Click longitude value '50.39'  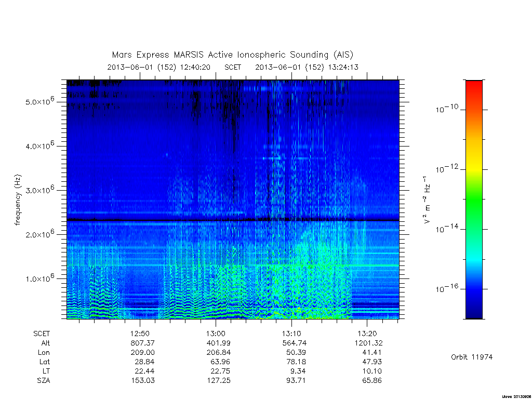(x=296, y=353)
